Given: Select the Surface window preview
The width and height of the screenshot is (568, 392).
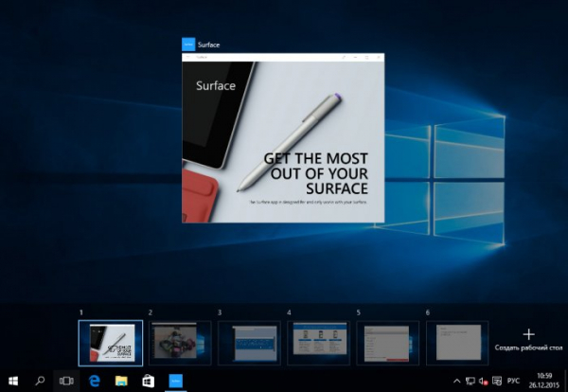Looking at the screenshot, I should pyautogui.click(x=283, y=137).
